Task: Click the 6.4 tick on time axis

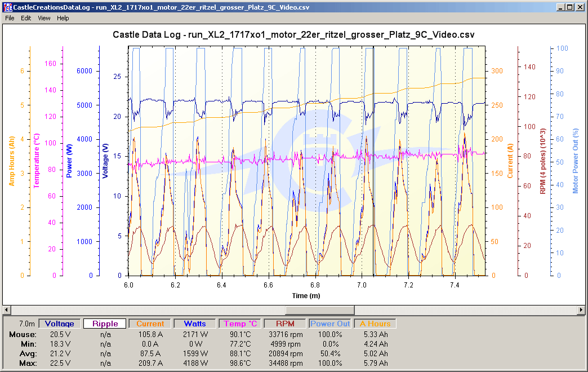Action: [x=221, y=285]
